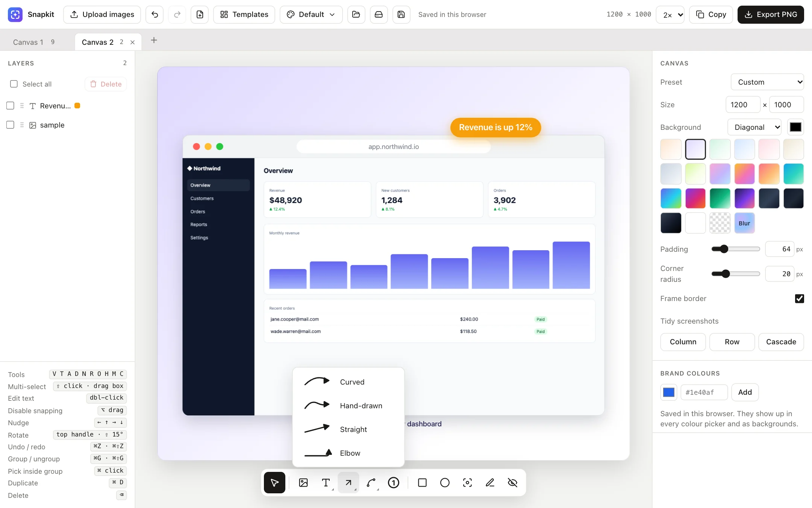Viewport: 812px width, 508px height.
Task: Click the drive icon beside the folder icon
Action: 379,15
